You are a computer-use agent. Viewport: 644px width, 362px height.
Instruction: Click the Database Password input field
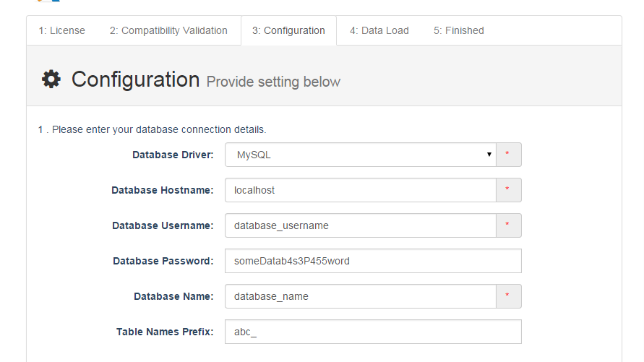click(x=372, y=261)
